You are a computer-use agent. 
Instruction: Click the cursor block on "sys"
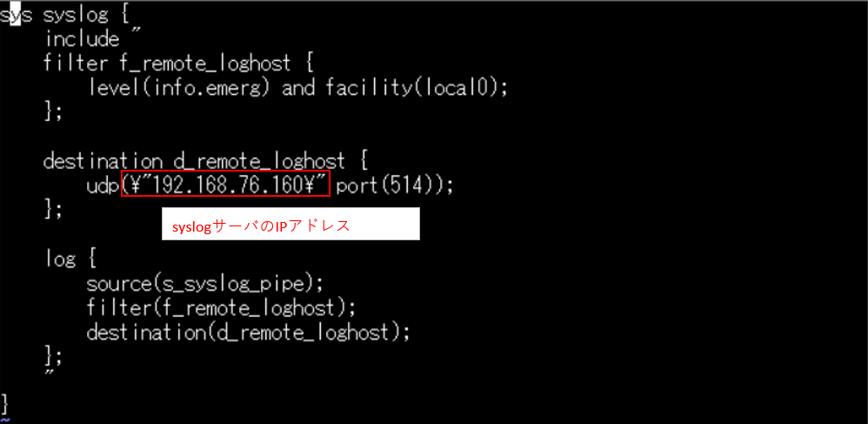coord(14,16)
